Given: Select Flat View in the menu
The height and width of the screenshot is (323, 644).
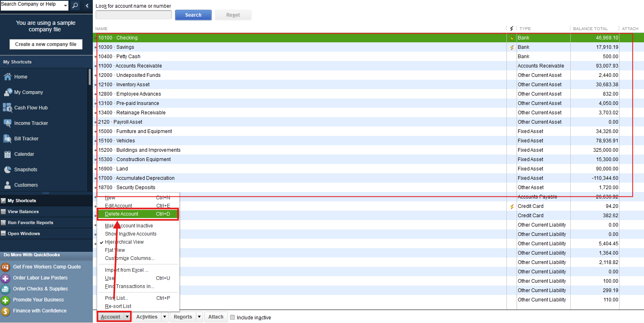Looking at the screenshot, I should pyautogui.click(x=115, y=250).
